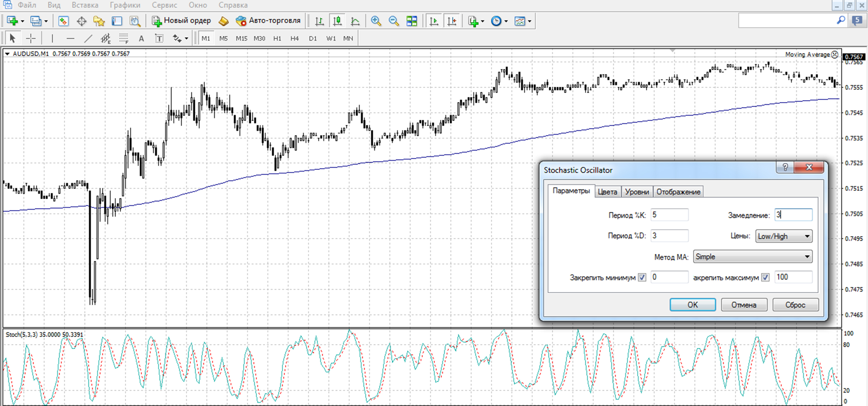
Task: Open the Файл menu
Action: [x=27, y=5]
